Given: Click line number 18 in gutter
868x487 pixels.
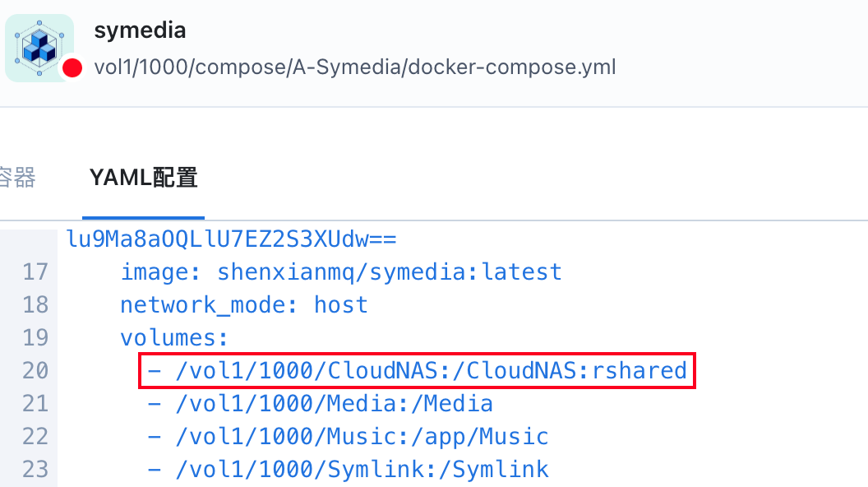Looking at the screenshot, I should pyautogui.click(x=35, y=305).
